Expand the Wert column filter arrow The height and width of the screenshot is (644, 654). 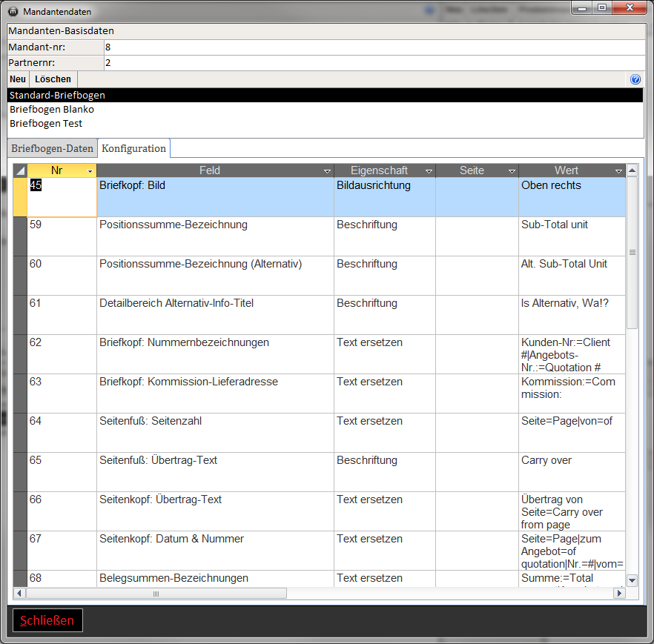pyautogui.click(x=618, y=171)
